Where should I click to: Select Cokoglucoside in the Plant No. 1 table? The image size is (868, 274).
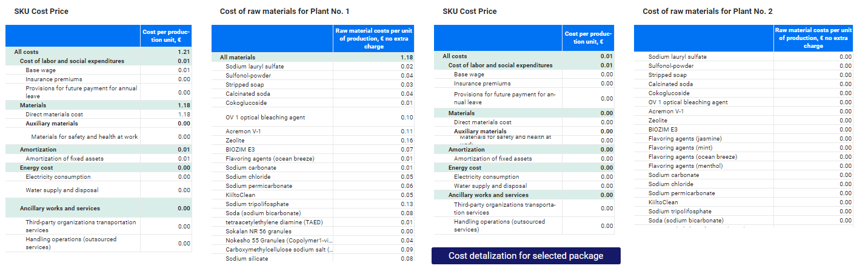tap(245, 102)
